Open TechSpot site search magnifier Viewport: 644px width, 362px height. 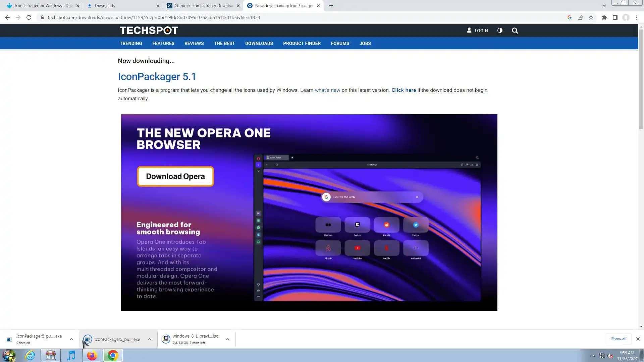pyautogui.click(x=515, y=31)
